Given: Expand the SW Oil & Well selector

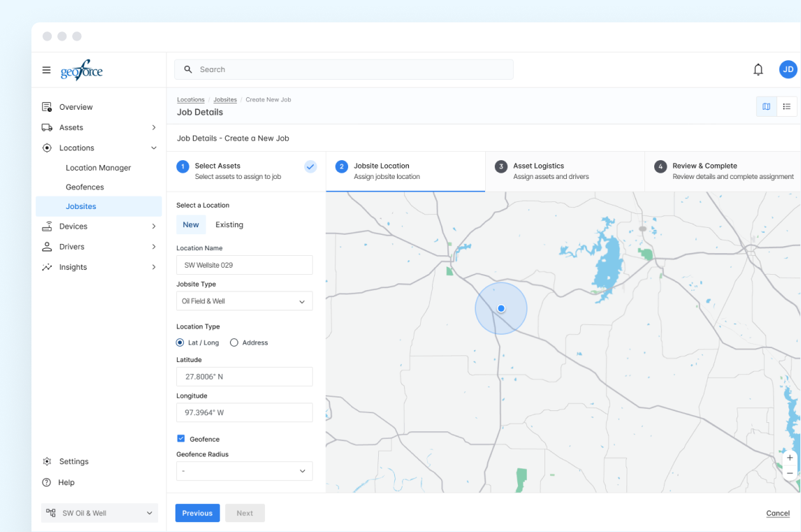Looking at the screenshot, I should (x=99, y=513).
